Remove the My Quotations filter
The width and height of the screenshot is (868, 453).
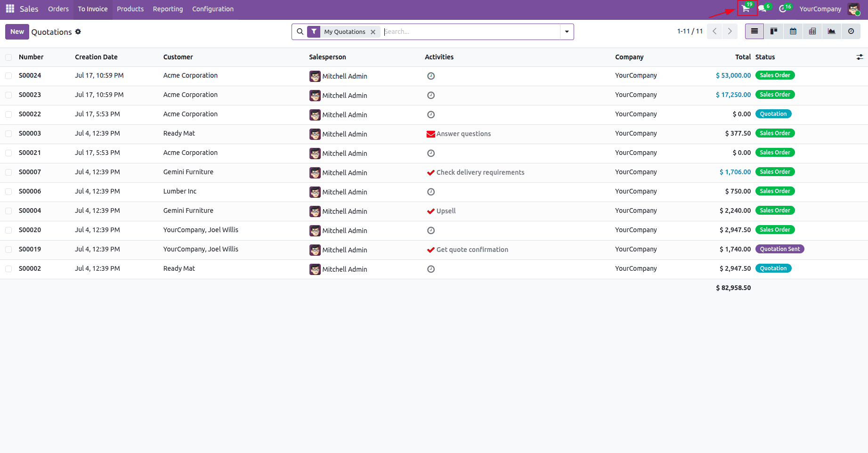pos(373,32)
